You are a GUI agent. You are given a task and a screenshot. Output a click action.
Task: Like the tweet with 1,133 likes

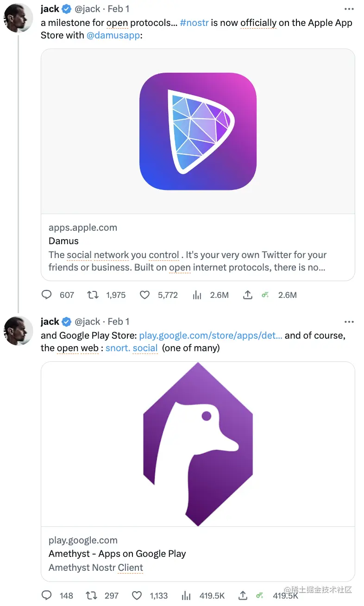[x=137, y=595]
